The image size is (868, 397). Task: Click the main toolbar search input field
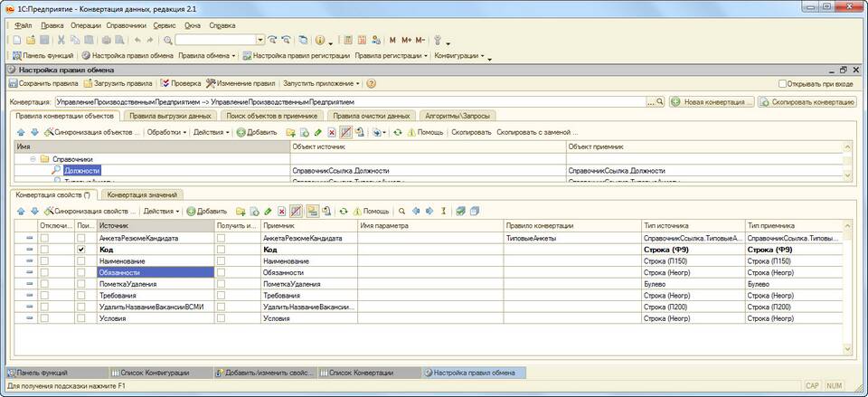click(215, 40)
